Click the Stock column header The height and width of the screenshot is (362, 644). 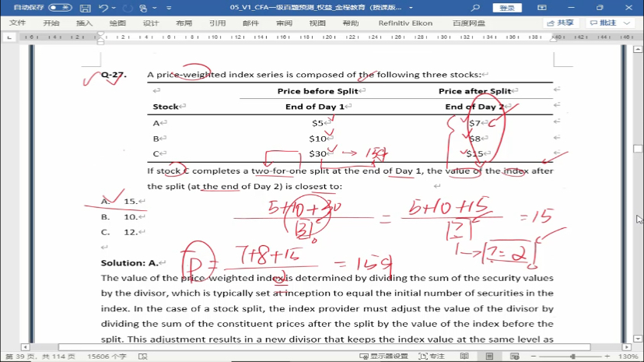(166, 107)
